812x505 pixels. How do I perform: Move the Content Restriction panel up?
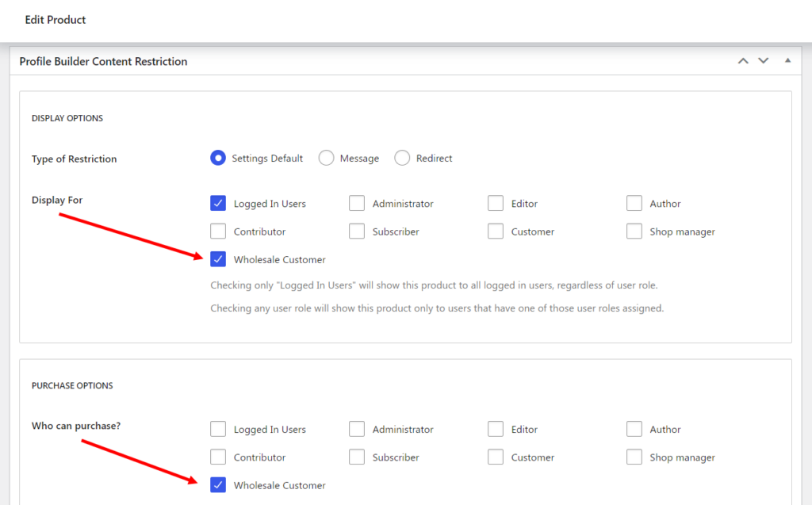point(743,61)
